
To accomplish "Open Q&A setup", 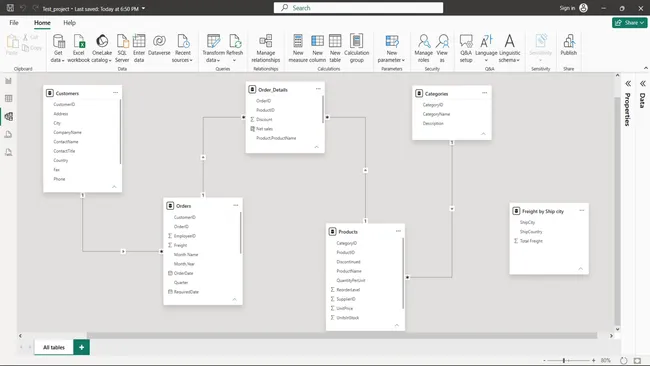I will (466, 48).
